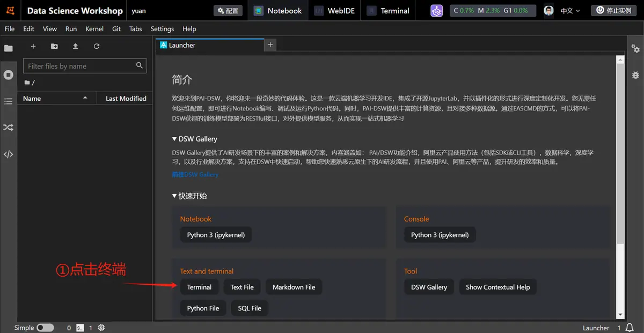Open the 中文 language dropdown

(570, 11)
